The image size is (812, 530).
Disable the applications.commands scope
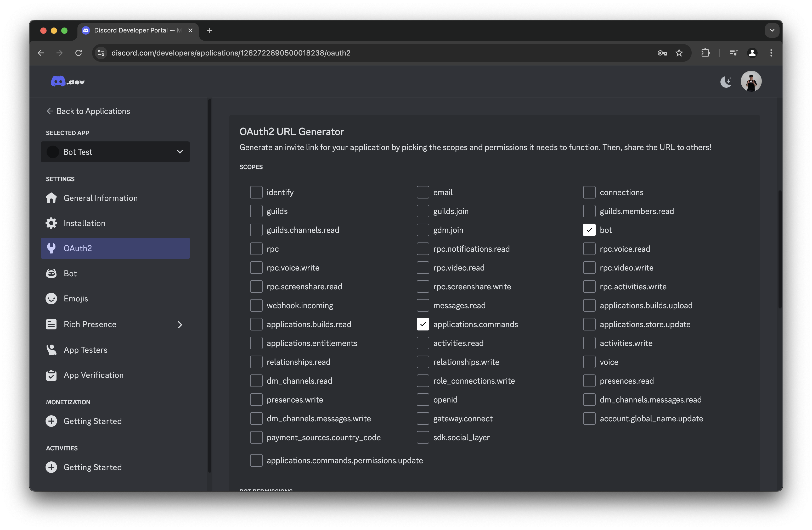[422, 324]
